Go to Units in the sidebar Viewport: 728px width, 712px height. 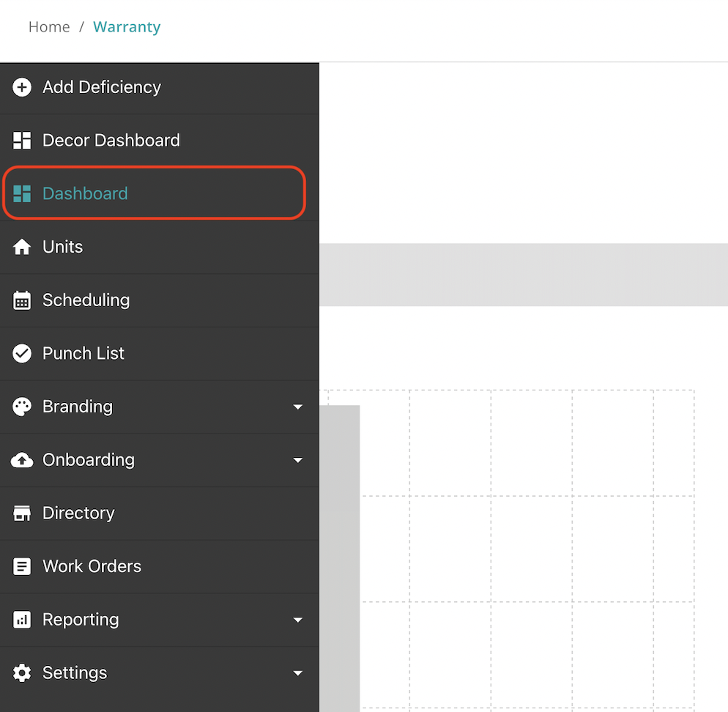[160, 247]
